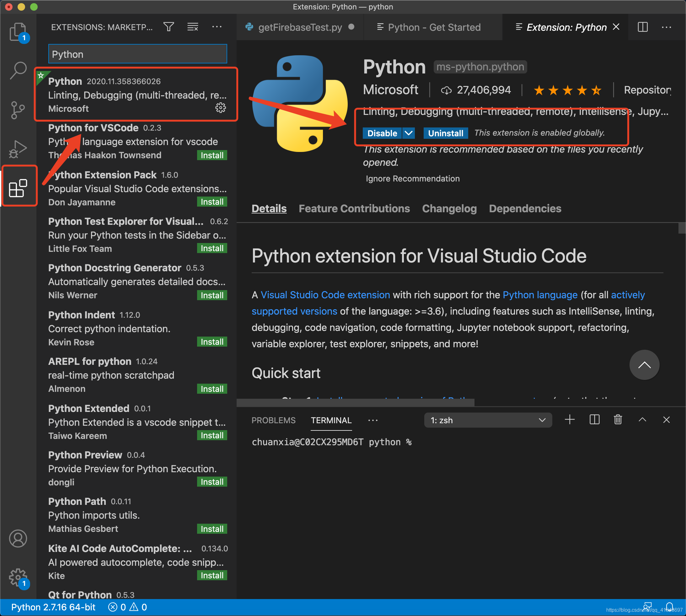This screenshot has width=686, height=616.
Task: Select the Extensions view icon
Action: tap(18, 188)
